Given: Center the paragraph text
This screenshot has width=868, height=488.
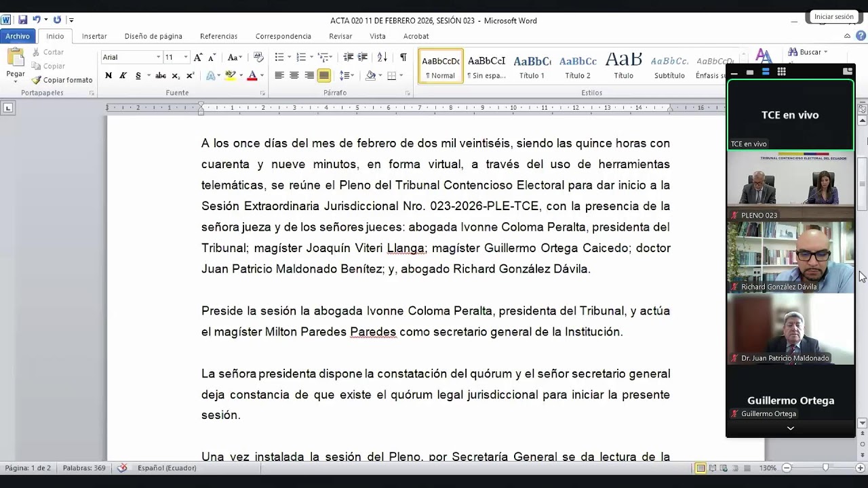Looking at the screenshot, I should click(x=294, y=76).
